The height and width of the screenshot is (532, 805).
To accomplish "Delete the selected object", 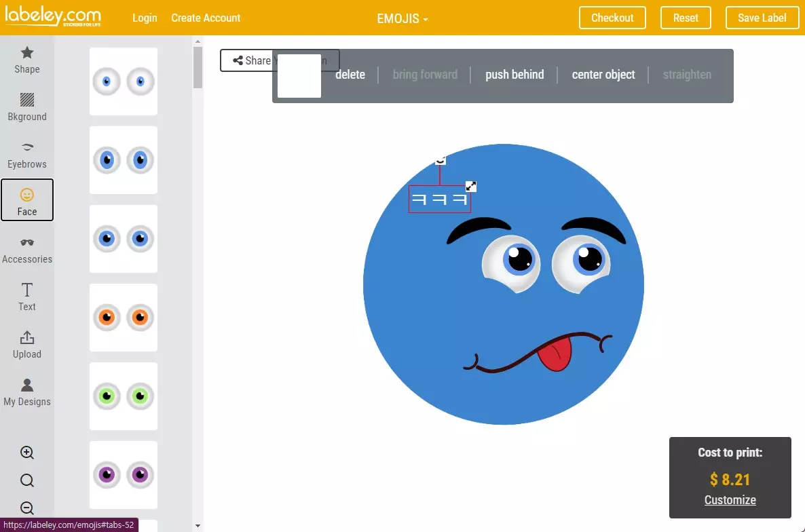I will click(x=350, y=75).
